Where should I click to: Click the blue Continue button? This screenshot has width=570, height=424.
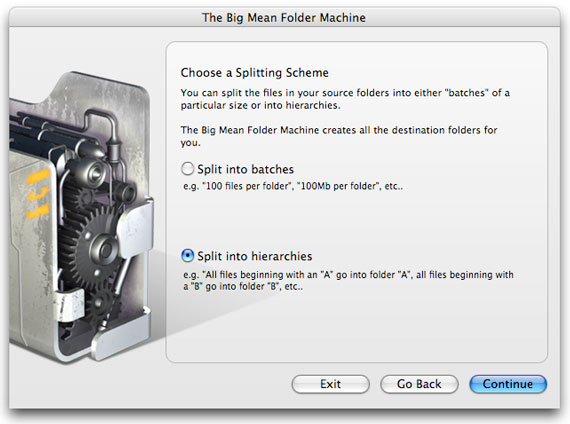(508, 384)
